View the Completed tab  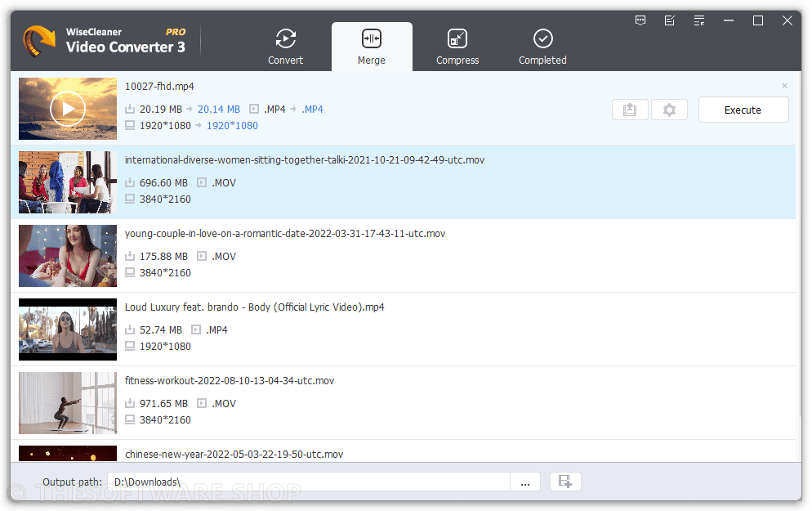click(542, 47)
